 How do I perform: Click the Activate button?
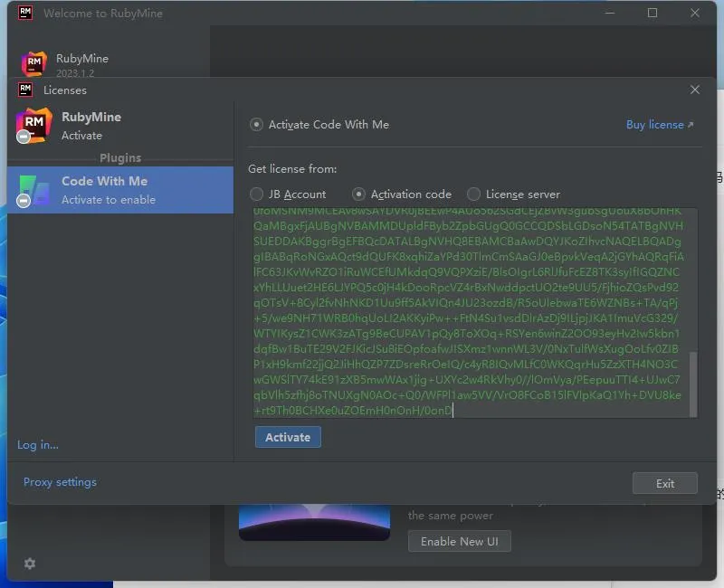tap(288, 437)
